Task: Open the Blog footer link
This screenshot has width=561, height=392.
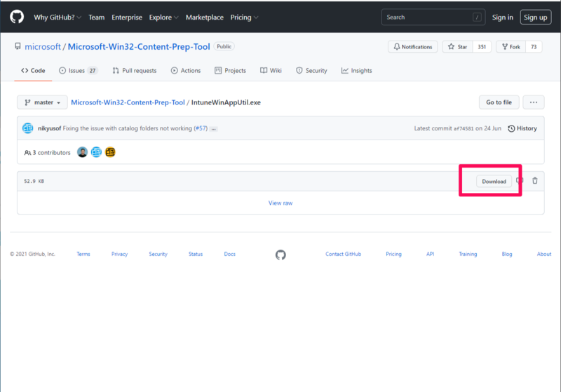Action: [x=507, y=254]
